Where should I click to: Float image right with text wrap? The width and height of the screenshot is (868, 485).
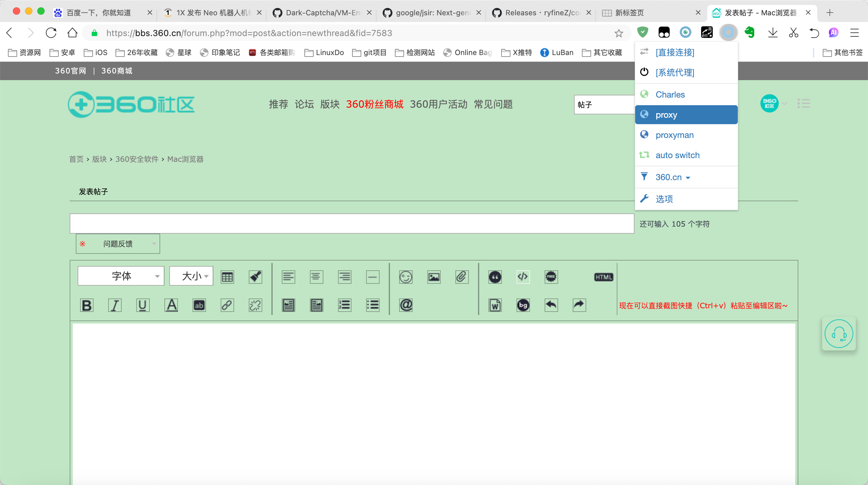click(x=316, y=305)
